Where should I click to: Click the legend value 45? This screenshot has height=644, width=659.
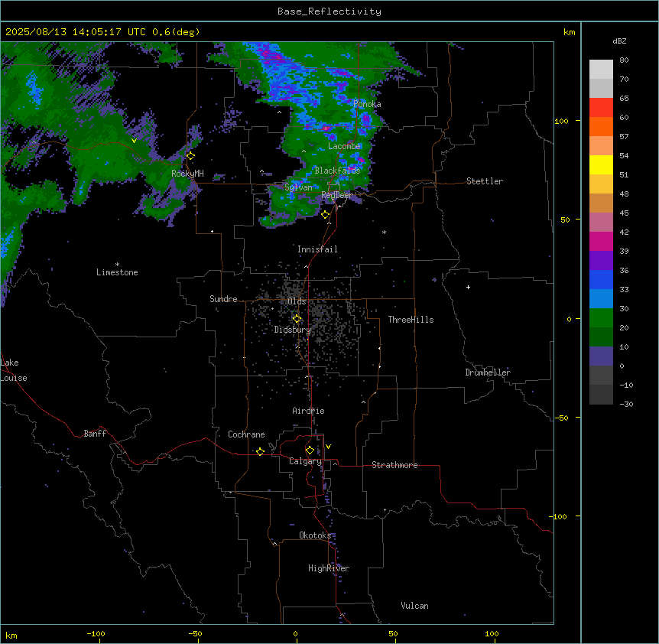click(x=624, y=213)
